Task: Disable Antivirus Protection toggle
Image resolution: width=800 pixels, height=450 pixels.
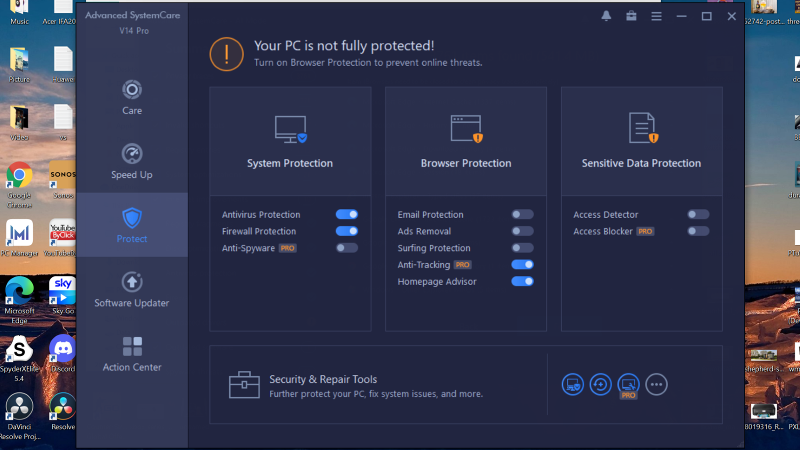Action: click(x=347, y=214)
